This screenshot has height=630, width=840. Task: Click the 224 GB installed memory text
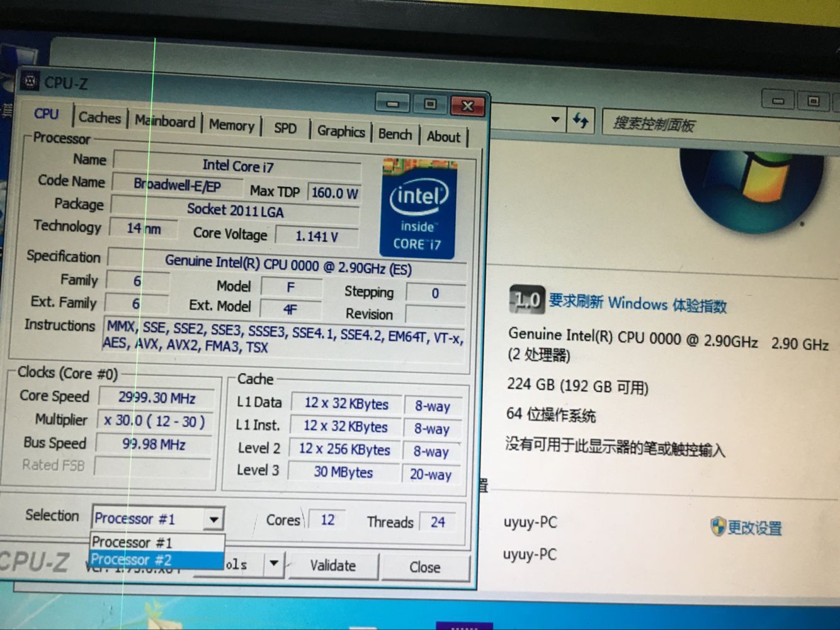pos(577,385)
